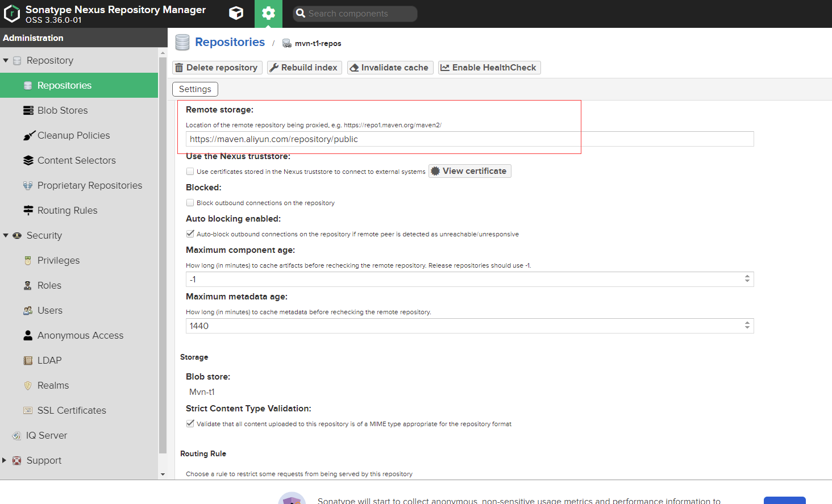Image resolution: width=832 pixels, height=504 pixels.
Task: Open the Administration gear icon
Action: 268,14
